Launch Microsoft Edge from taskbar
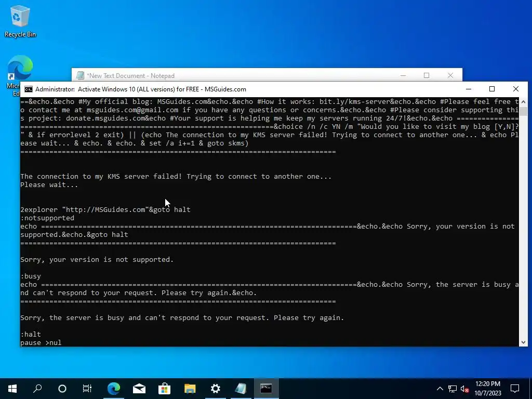The image size is (532, 399). tap(114, 389)
